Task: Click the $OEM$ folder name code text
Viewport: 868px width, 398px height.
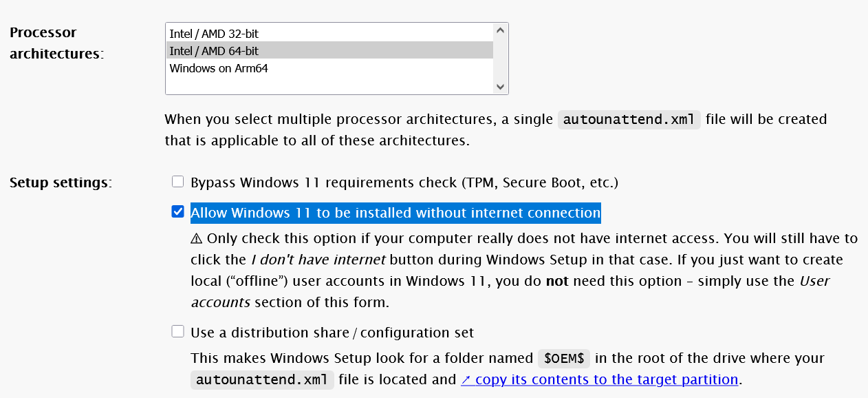Action: 563,359
